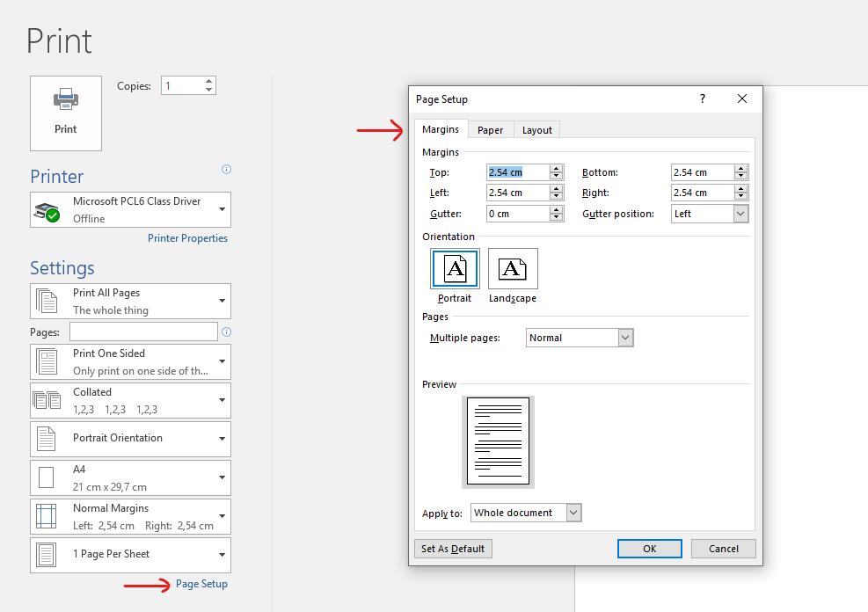Open the Printer Properties link
868x612 pixels.
pos(187,238)
